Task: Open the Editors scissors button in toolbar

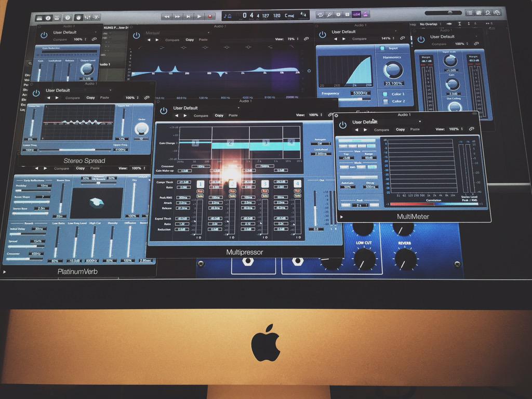Action: point(97,17)
